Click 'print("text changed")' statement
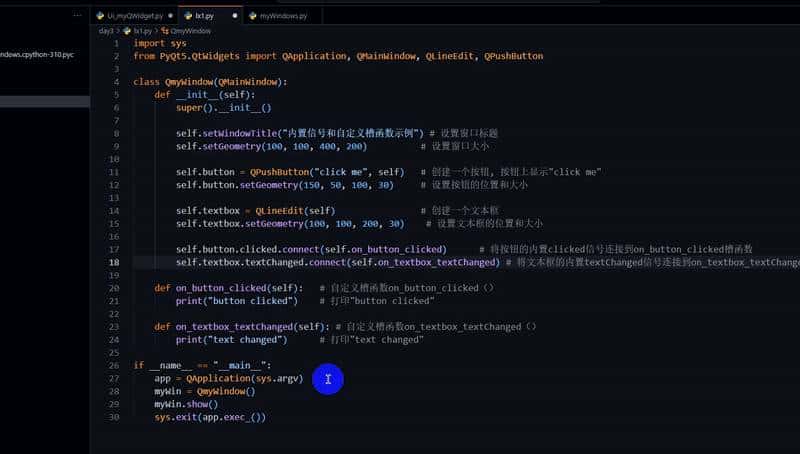Image resolution: width=800 pixels, height=454 pixels. point(232,340)
